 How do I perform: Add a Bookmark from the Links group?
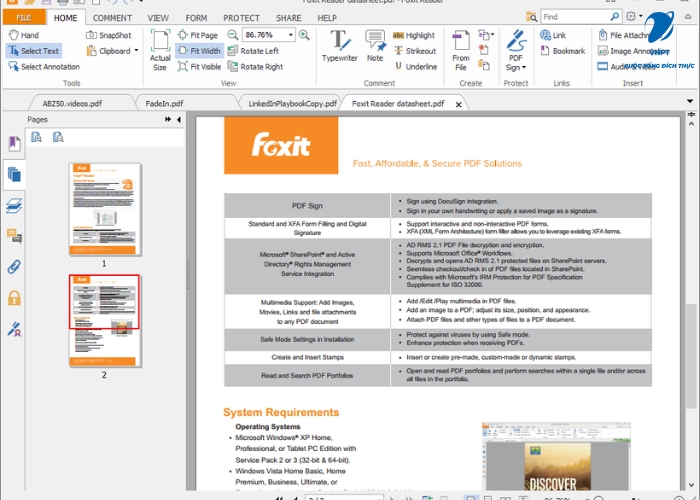[x=562, y=51]
